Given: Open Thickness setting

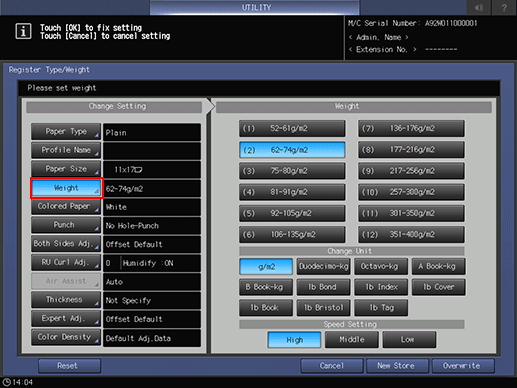Looking at the screenshot, I should click(66, 300).
